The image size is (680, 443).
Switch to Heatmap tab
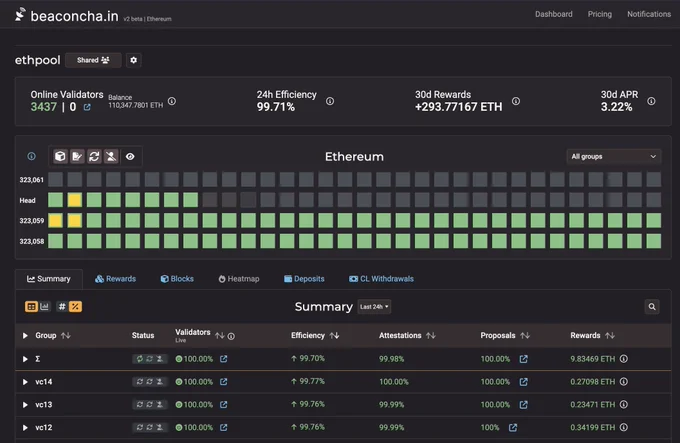pos(239,279)
